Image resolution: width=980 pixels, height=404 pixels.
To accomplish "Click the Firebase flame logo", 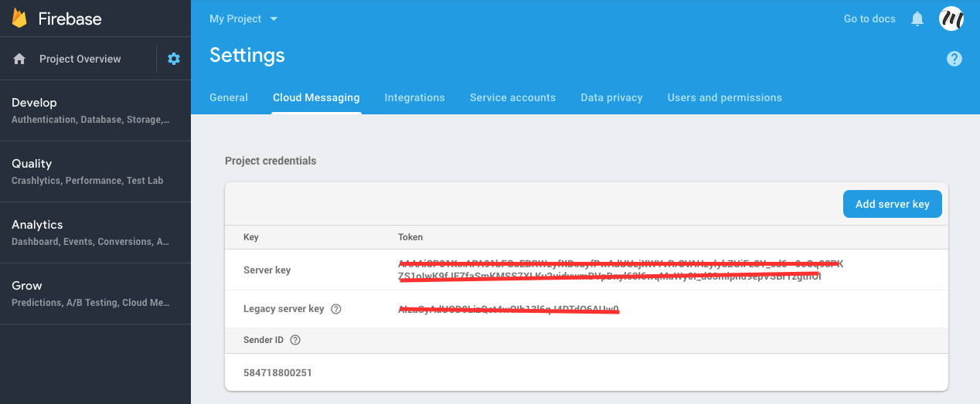I will [x=19, y=19].
